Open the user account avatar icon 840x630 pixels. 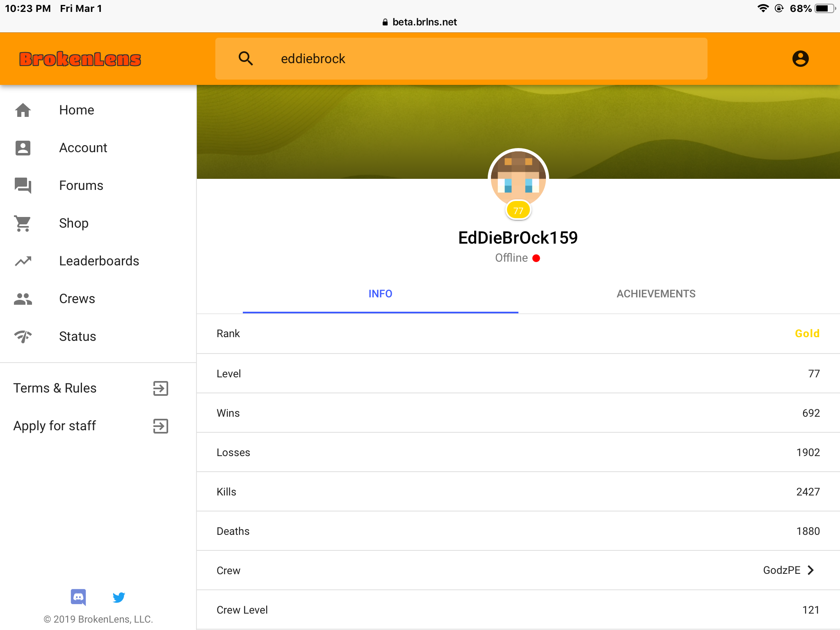pyautogui.click(x=800, y=59)
